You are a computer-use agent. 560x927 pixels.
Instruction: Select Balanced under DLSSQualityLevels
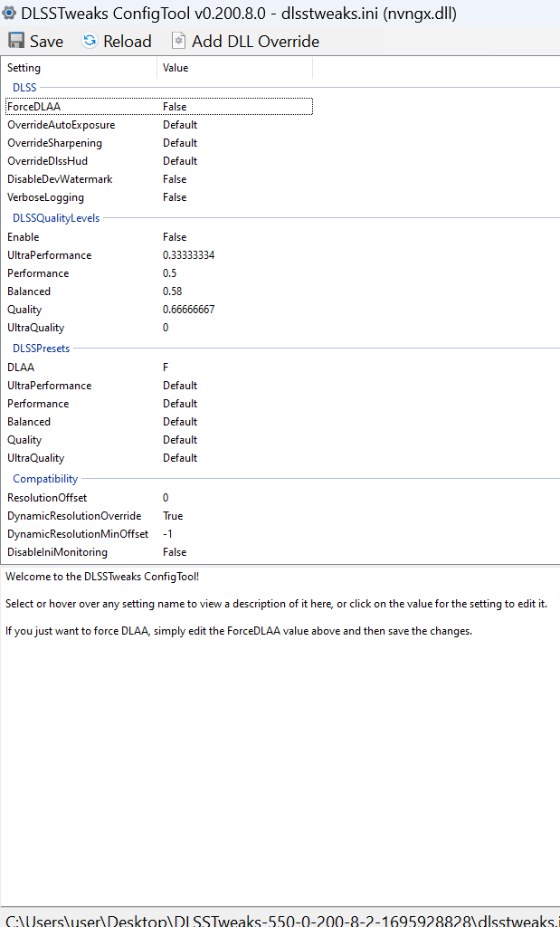click(x=29, y=291)
